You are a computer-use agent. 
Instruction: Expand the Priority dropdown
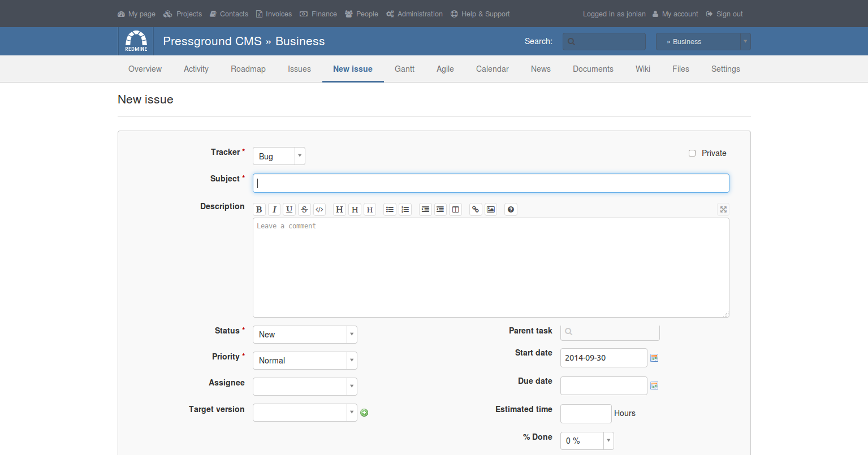pyautogui.click(x=305, y=361)
